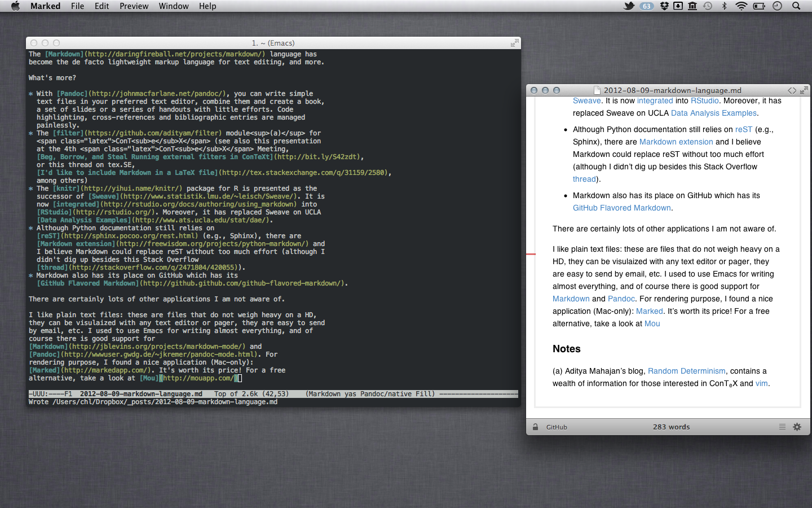Click 'There are certainly lots' line in Emacs
The height and width of the screenshot is (508, 812).
tap(157, 299)
